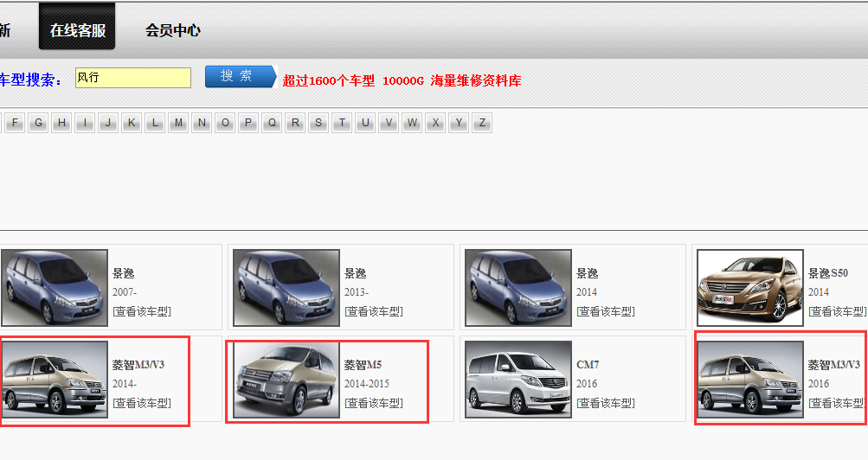Open the 在线客服 tab

tap(77, 27)
